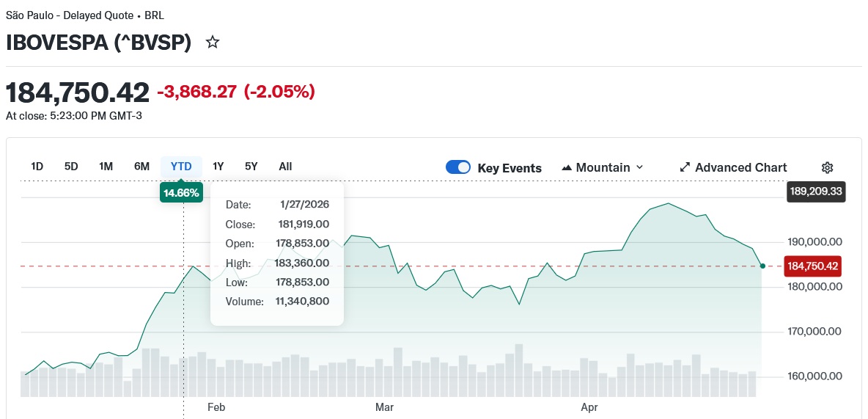Select the 1Y time range
Image resolution: width=868 pixels, height=419 pixels.
pyautogui.click(x=218, y=167)
